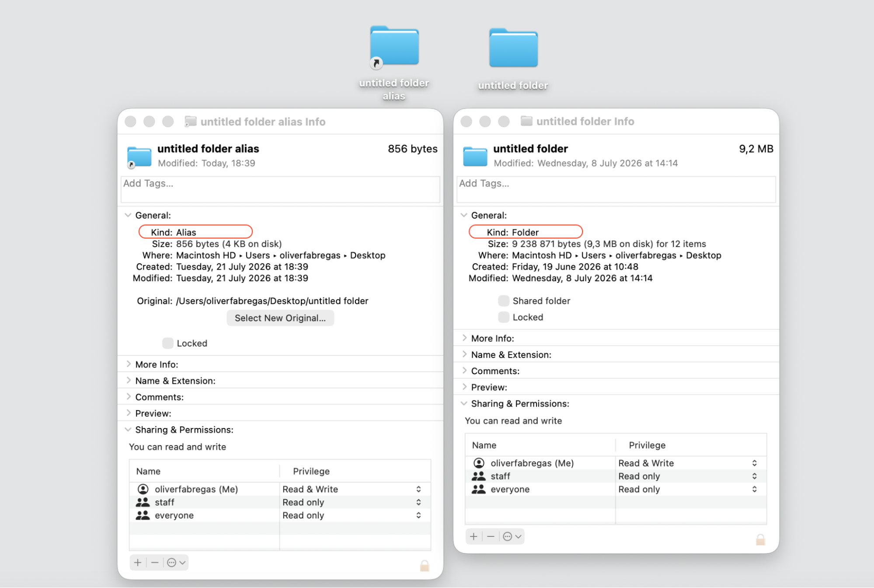Image resolution: width=874 pixels, height=588 pixels.
Task: Click everyone group icon in alias Info permissions
Action: (x=143, y=515)
